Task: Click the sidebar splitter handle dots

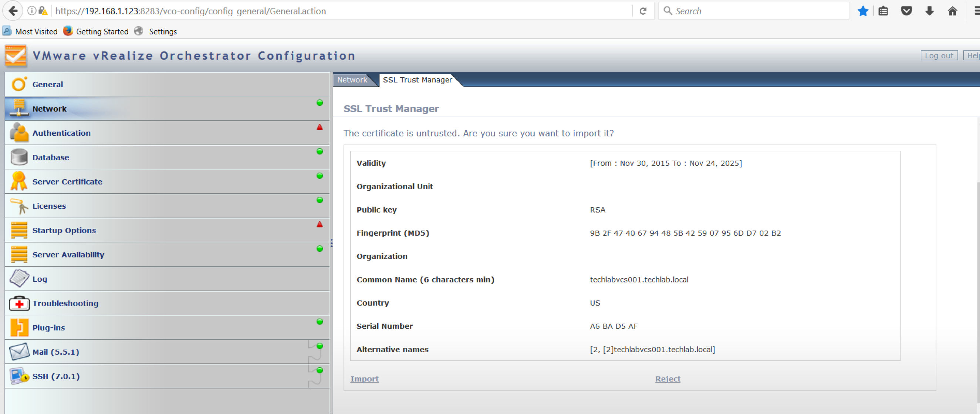Action: point(331,243)
